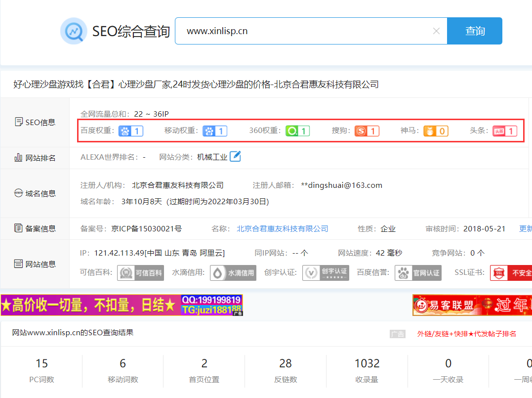Click the PC词数 value 15
Image resolution: width=532 pixels, height=398 pixels.
pos(41,363)
